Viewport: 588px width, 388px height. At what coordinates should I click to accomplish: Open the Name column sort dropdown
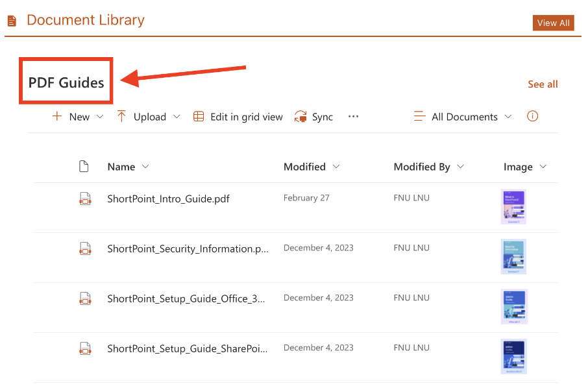[x=145, y=167]
